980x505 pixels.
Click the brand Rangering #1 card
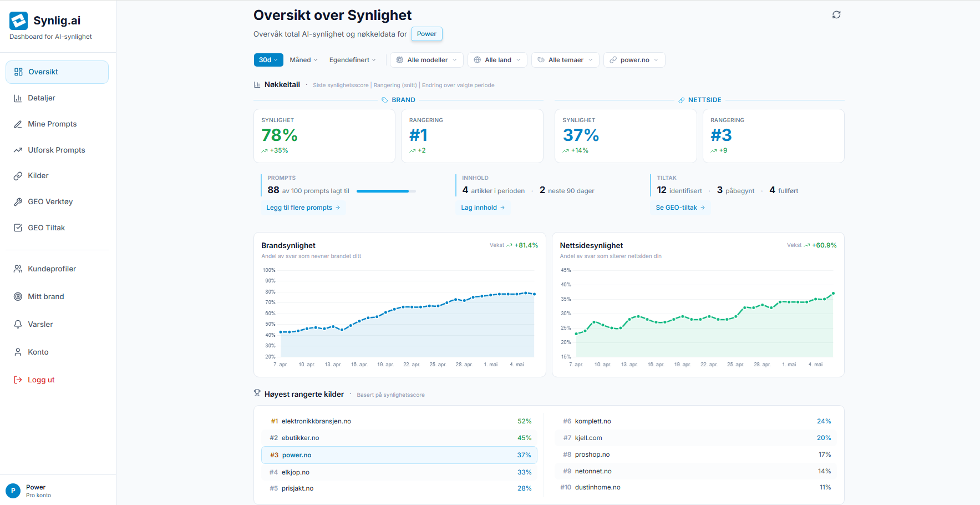(x=472, y=136)
